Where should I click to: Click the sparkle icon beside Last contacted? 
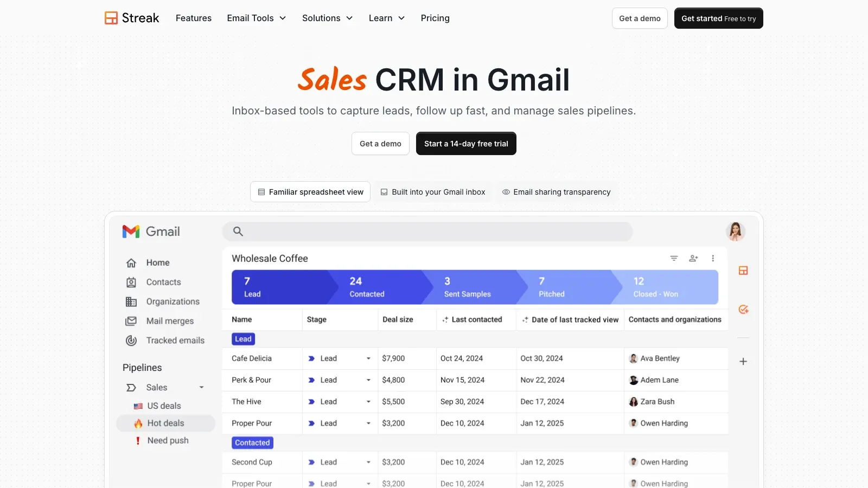(x=445, y=320)
